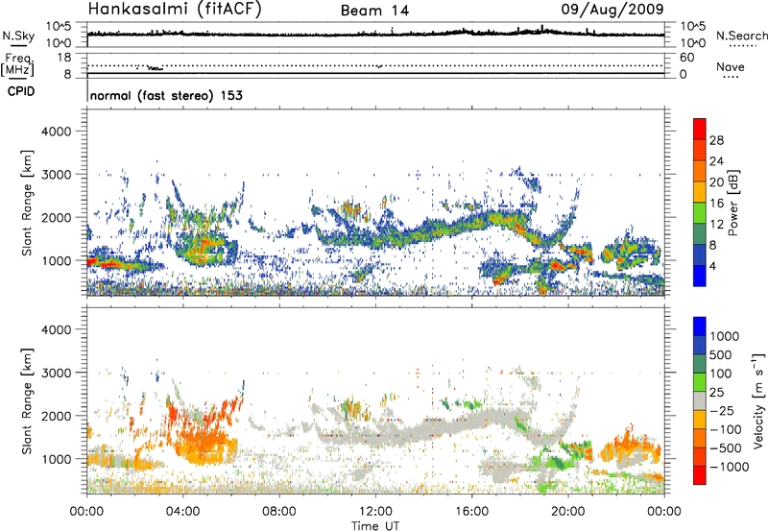
Task: Click the "-100" label on the velocity colorbar
Action: click(x=725, y=429)
